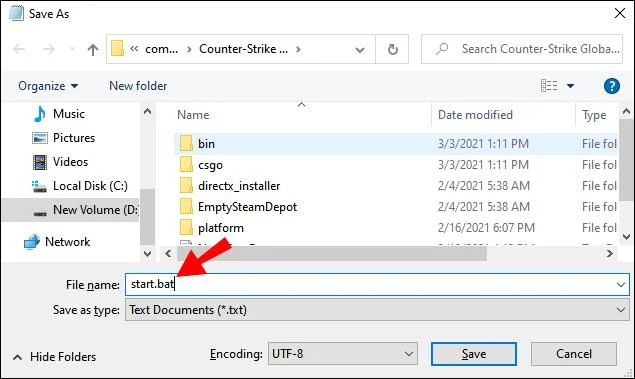Open Pictures in the navigation pane
The height and width of the screenshot is (379, 635).
pos(74,138)
